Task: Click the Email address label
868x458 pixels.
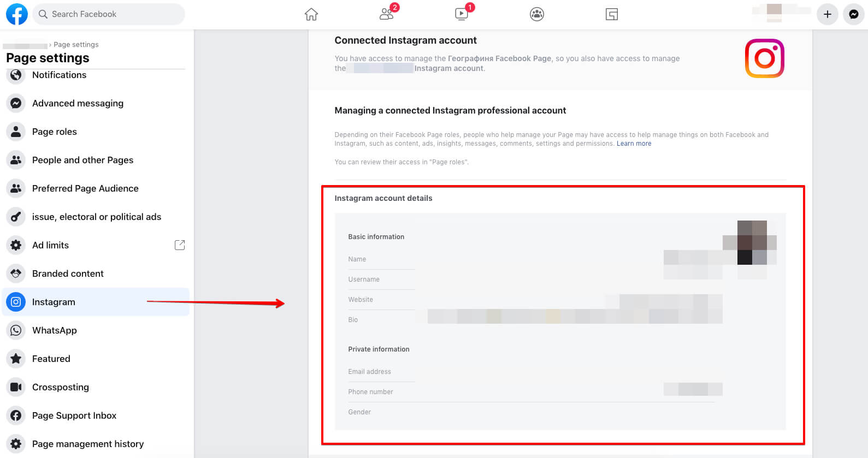Action: point(370,372)
